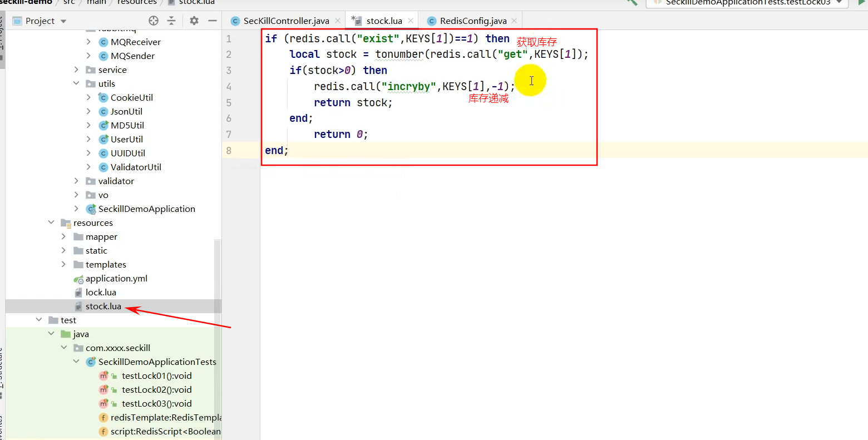Click the resources breadcrumb
Viewport: 868px width, 440px height.
(137, 2)
